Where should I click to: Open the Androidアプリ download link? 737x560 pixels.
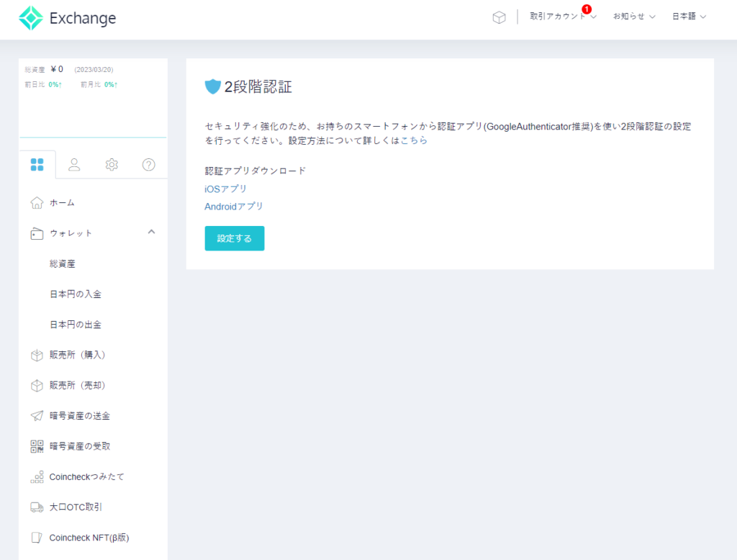click(x=234, y=207)
